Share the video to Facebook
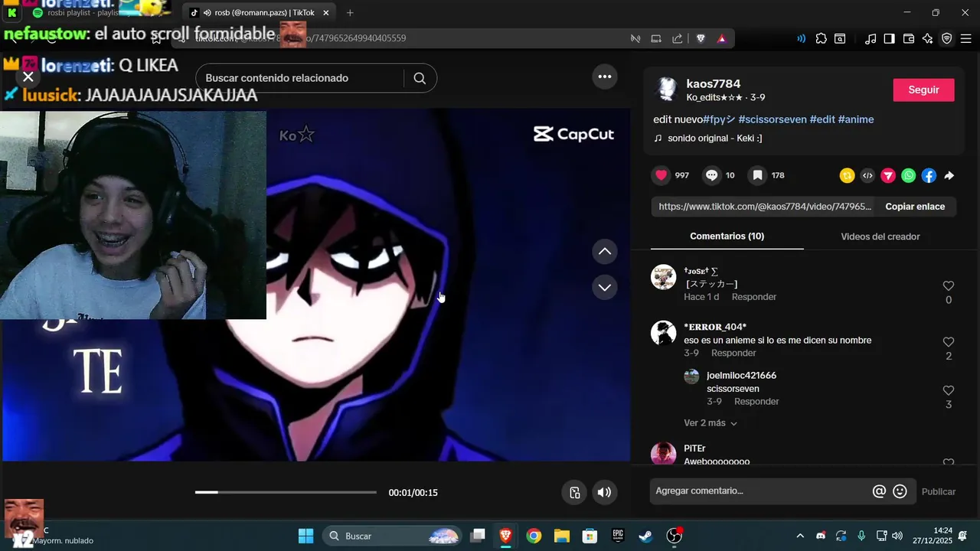This screenshot has width=980, height=551. click(x=929, y=176)
